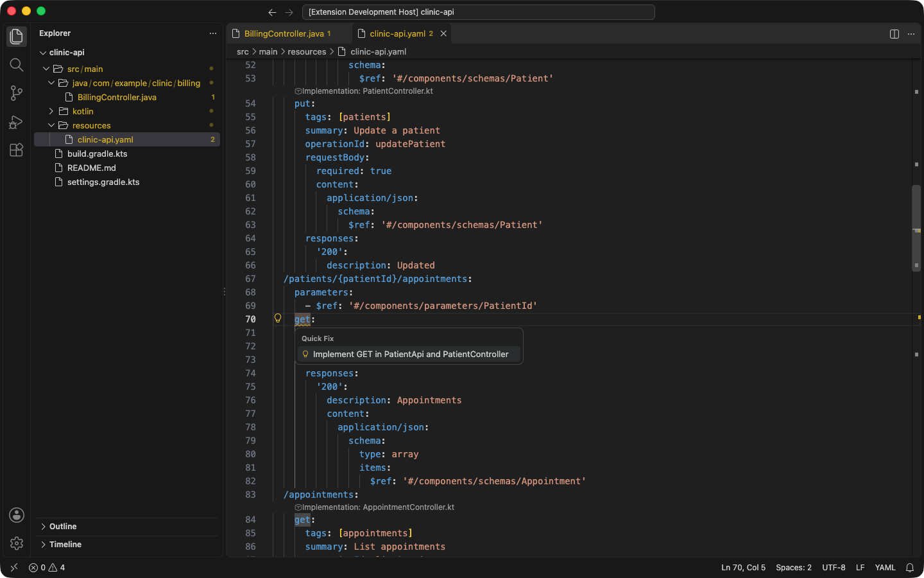Viewport: 924px width, 578px height.
Task: Click the lightbulb code action on line 70
Action: tap(278, 318)
